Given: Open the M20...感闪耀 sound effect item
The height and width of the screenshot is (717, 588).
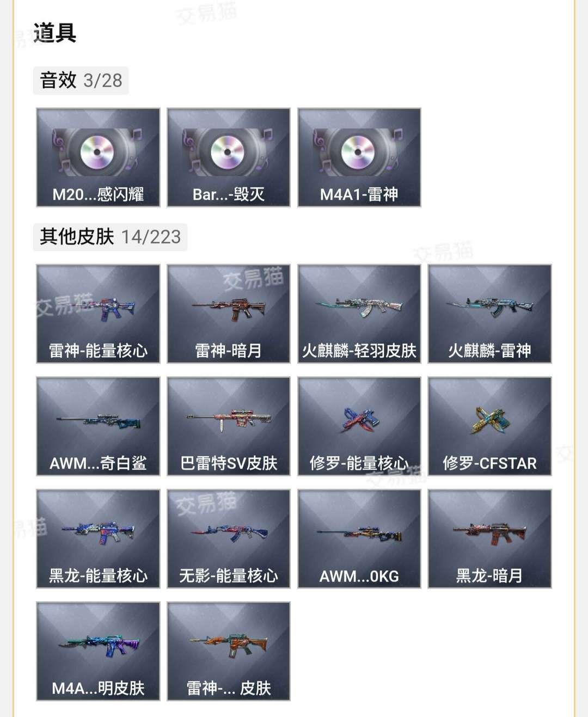Looking at the screenshot, I should point(98,157).
